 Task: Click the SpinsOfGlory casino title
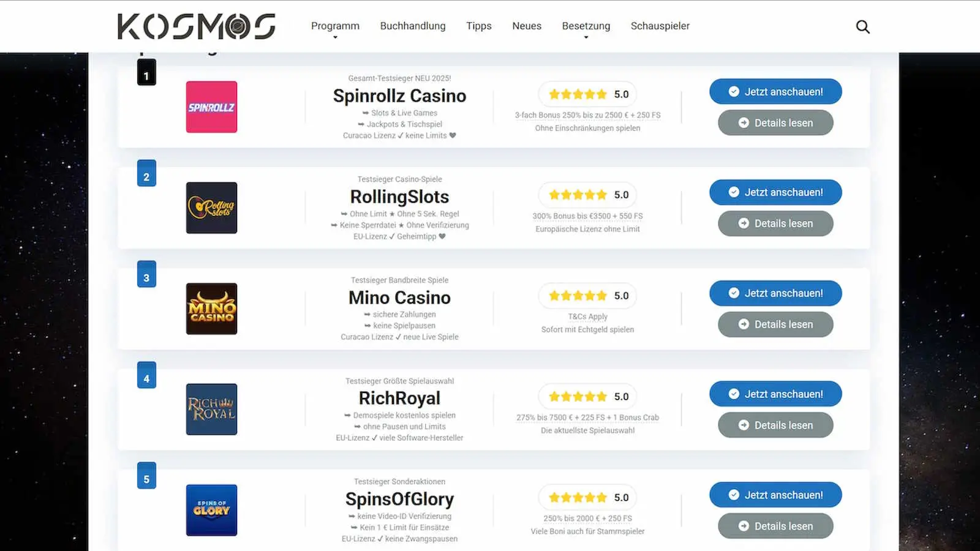(399, 499)
